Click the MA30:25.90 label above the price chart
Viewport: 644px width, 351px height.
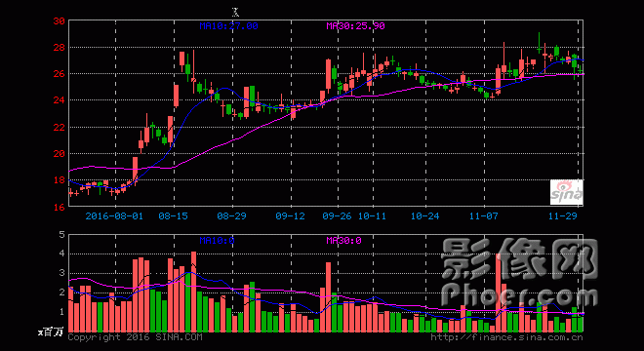tap(355, 26)
